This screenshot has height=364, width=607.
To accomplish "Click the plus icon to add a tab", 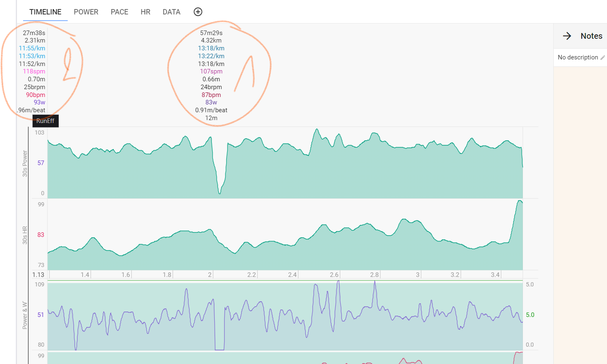I will pyautogui.click(x=198, y=12).
